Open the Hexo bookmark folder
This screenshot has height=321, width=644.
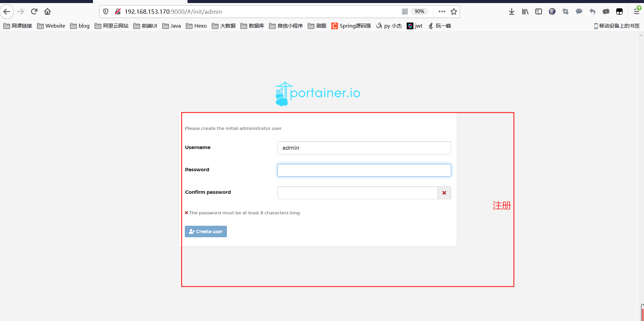click(196, 26)
